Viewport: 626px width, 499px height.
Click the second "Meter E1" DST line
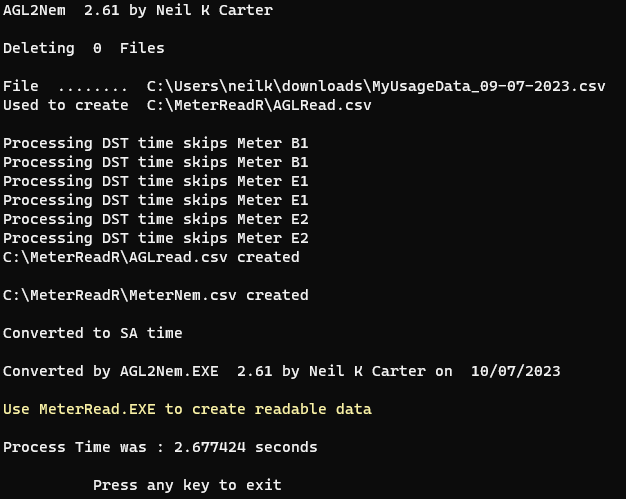pyautogui.click(x=155, y=200)
